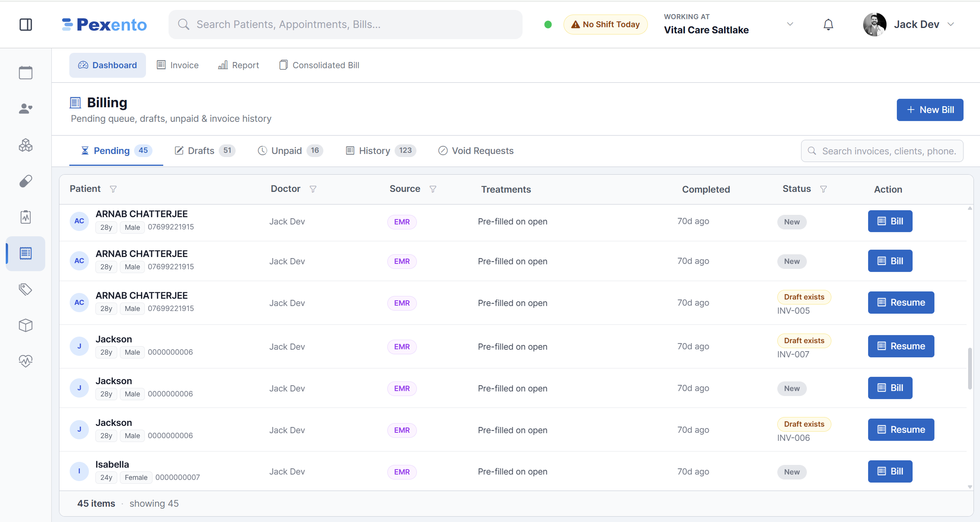
Task: Open the heartbeat monitor sidebar icon
Action: pos(26,361)
